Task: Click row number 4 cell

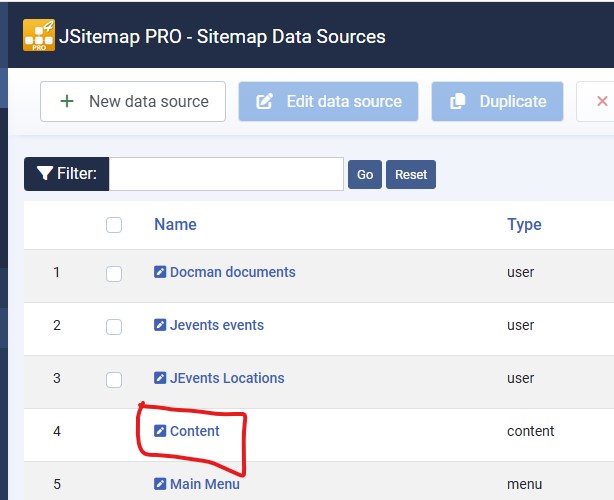Action: click(x=57, y=431)
